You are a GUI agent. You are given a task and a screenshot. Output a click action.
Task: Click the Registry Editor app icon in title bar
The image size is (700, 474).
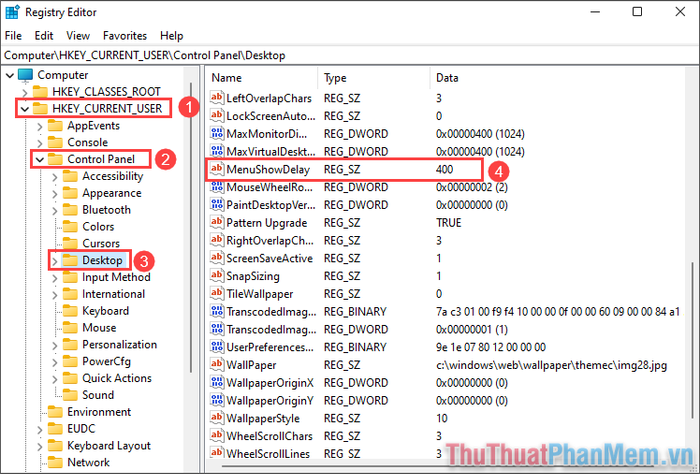click(x=12, y=12)
